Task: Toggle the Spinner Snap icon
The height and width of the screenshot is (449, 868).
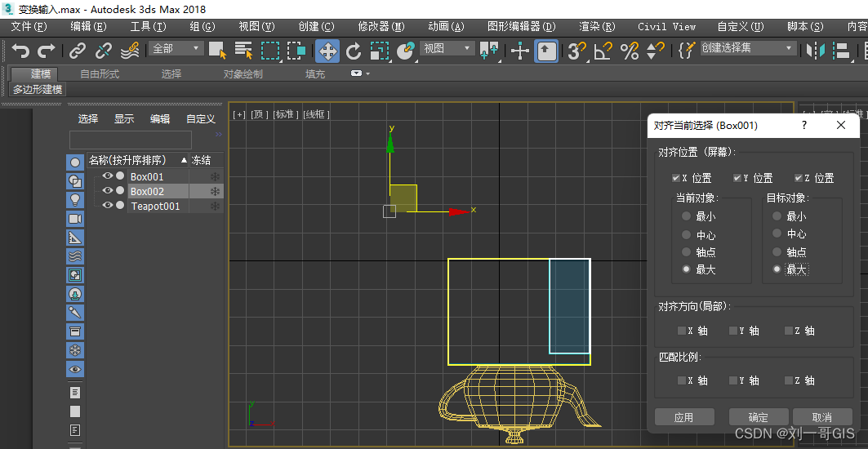Action: tap(656, 51)
